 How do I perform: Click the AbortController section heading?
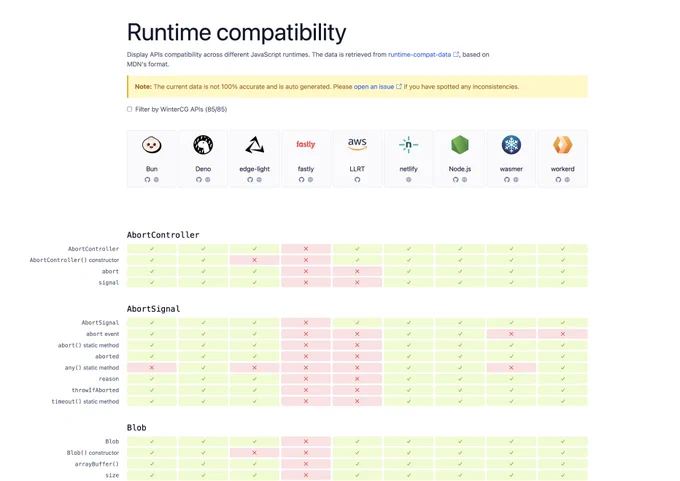click(163, 235)
